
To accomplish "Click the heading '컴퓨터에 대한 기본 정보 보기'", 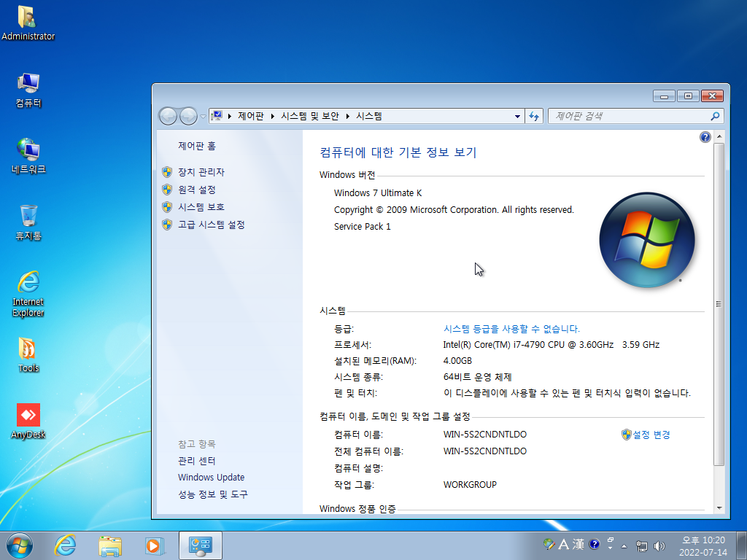I will 398,152.
